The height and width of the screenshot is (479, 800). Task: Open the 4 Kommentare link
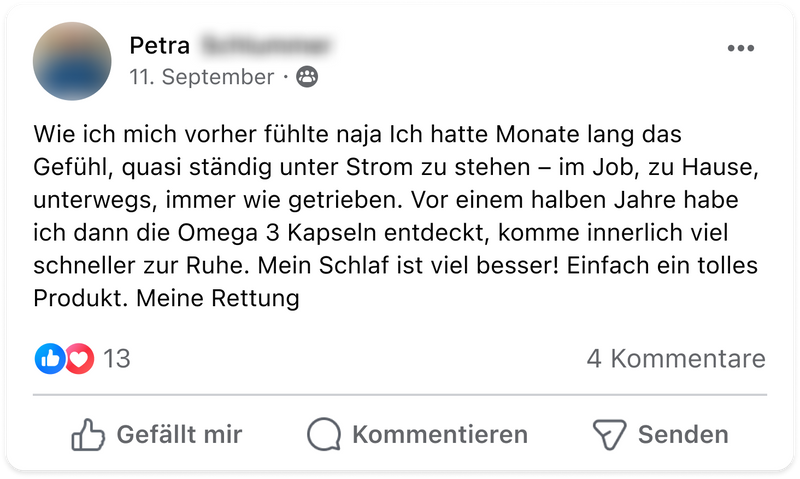pos(676,359)
